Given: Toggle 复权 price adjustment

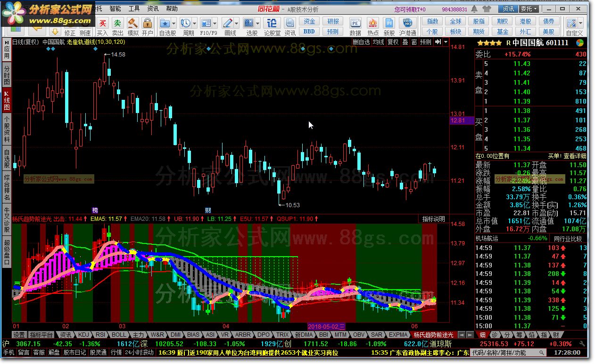Looking at the screenshot, I should (x=393, y=42).
